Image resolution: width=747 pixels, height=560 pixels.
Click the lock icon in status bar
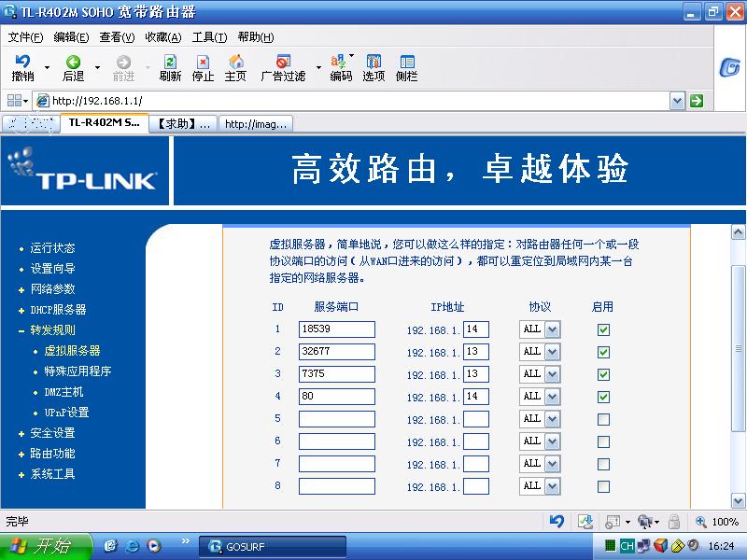coord(673,522)
